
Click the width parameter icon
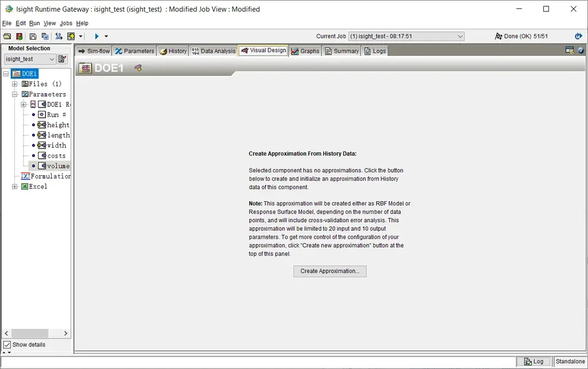coord(41,145)
